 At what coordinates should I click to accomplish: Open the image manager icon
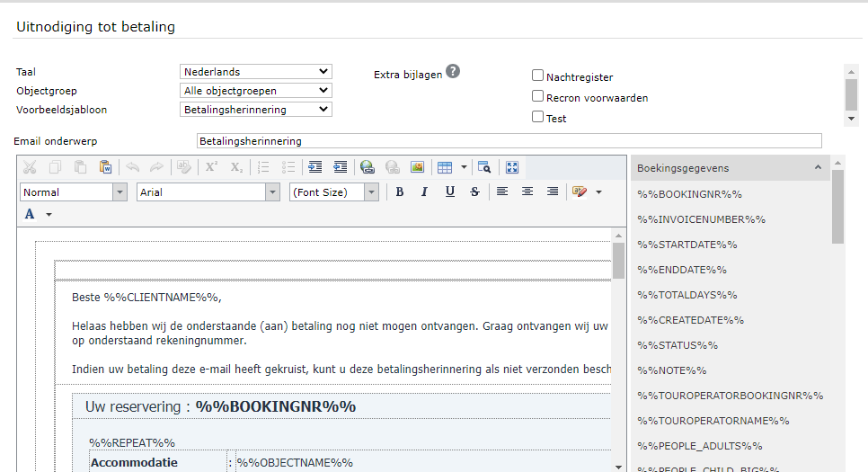(417, 167)
